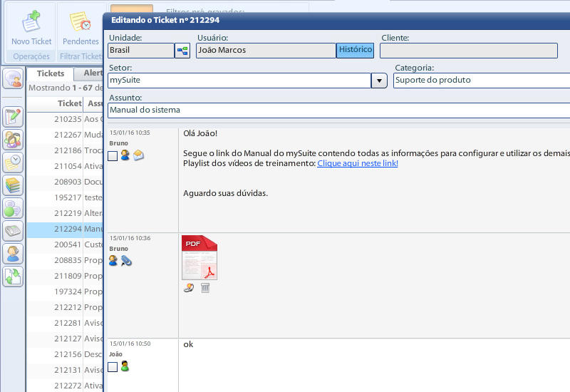
Task: Click the Novo Ticket icon
Action: pyautogui.click(x=31, y=21)
